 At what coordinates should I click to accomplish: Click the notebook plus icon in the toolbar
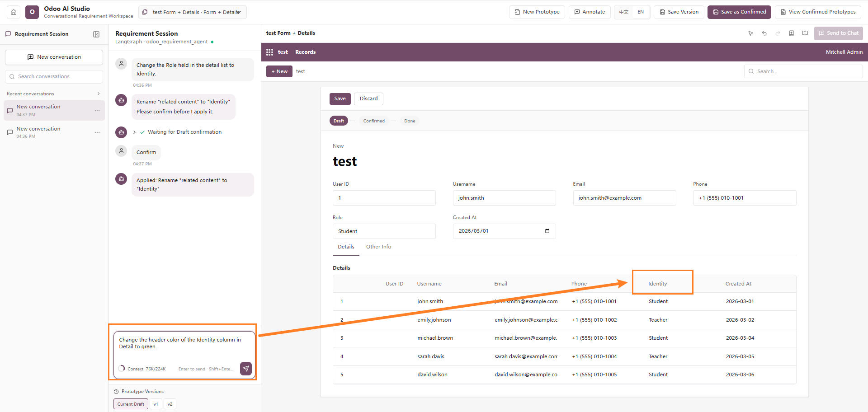pyautogui.click(x=792, y=33)
